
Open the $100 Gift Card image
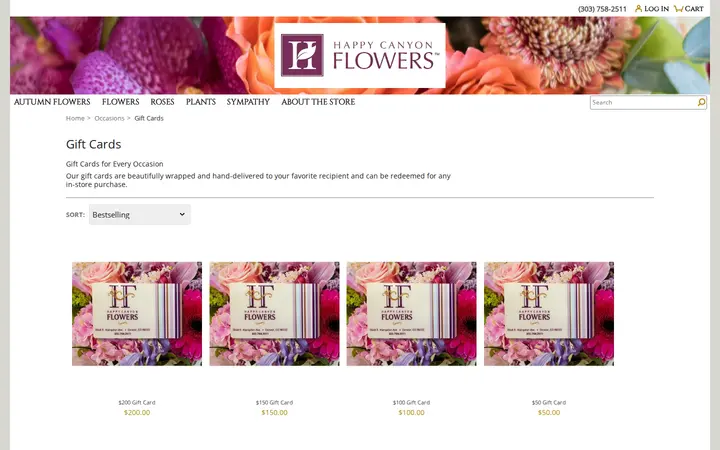411,314
